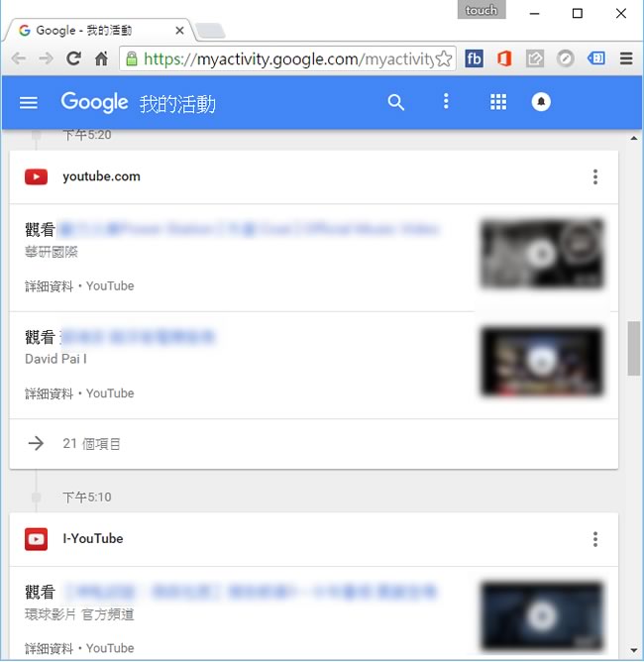This screenshot has width=644, height=662.
Task: Click the browser forward arrow
Action: pos(46,58)
